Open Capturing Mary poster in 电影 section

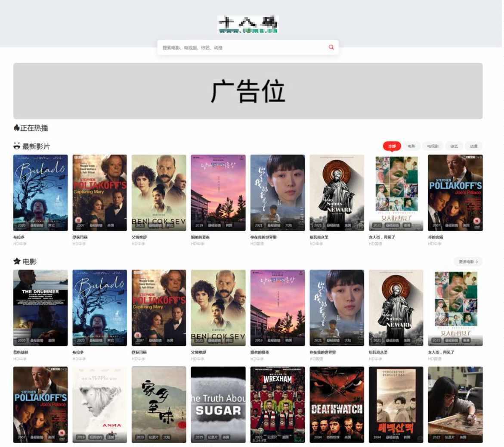click(159, 308)
